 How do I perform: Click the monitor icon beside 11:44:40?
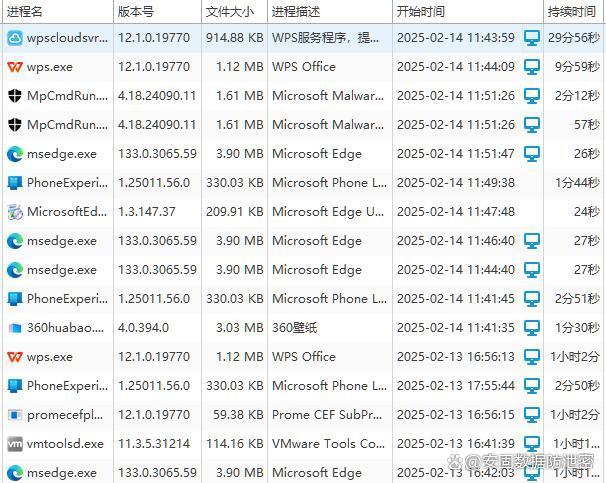click(532, 270)
